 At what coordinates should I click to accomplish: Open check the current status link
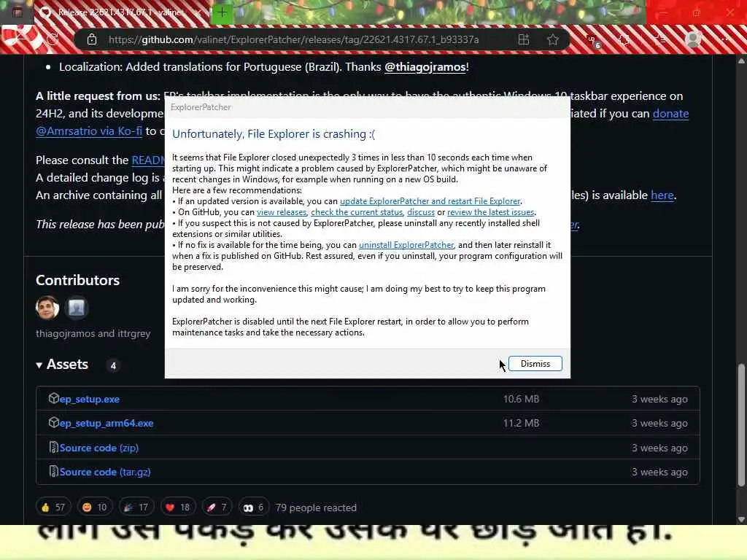click(357, 212)
